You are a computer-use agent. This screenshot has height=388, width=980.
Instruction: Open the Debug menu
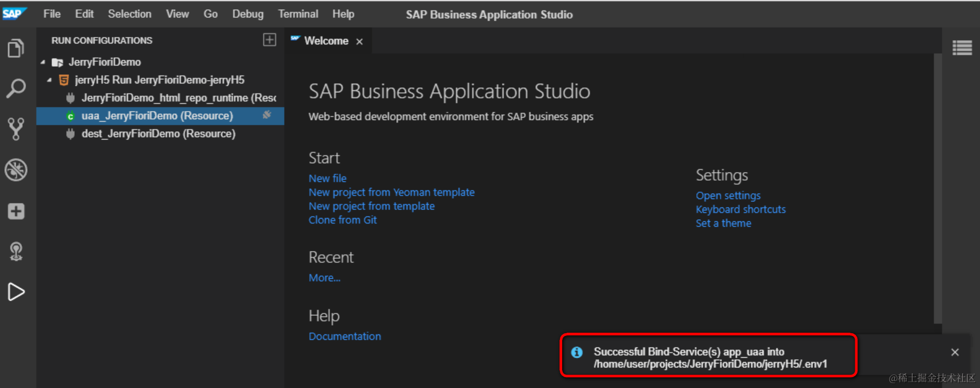pos(248,14)
